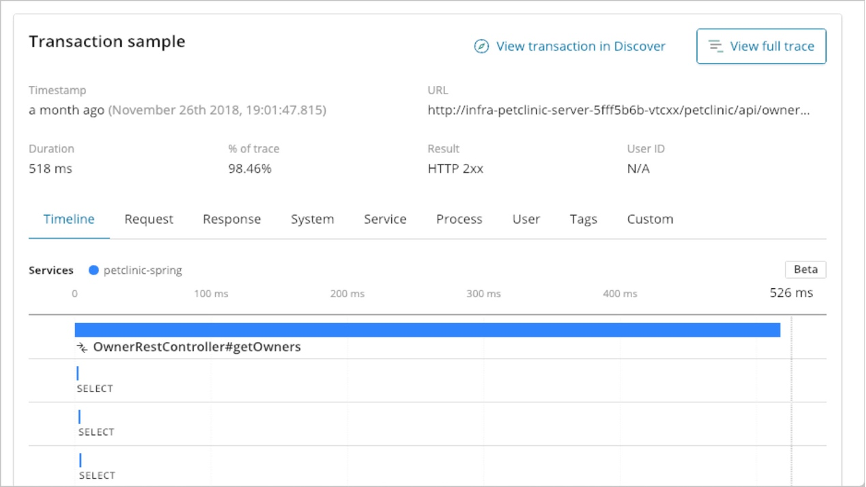Screen dimensions: 866x487
Task: Click the blue petclinic-spring service dot
Action: pyautogui.click(x=93, y=270)
